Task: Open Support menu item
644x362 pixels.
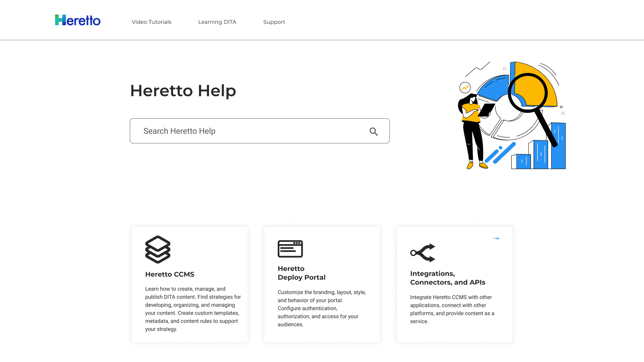Action: point(274,22)
